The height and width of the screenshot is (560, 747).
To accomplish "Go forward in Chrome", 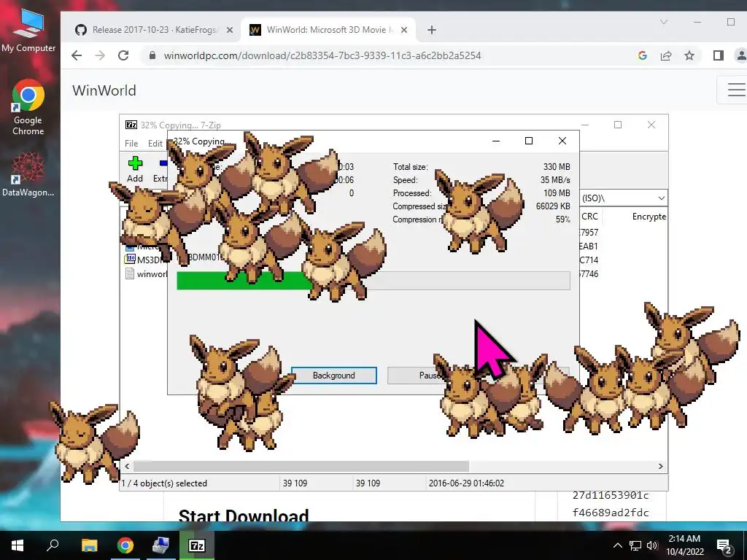I will [x=100, y=55].
